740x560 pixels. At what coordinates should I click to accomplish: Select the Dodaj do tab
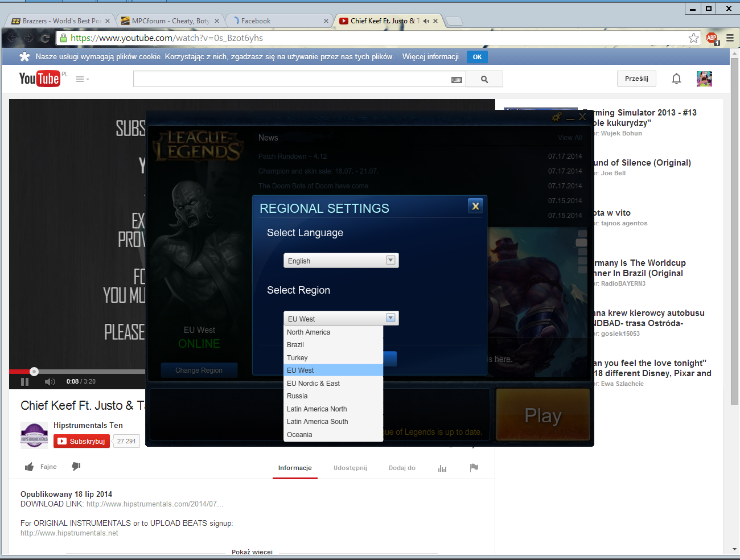[402, 468]
